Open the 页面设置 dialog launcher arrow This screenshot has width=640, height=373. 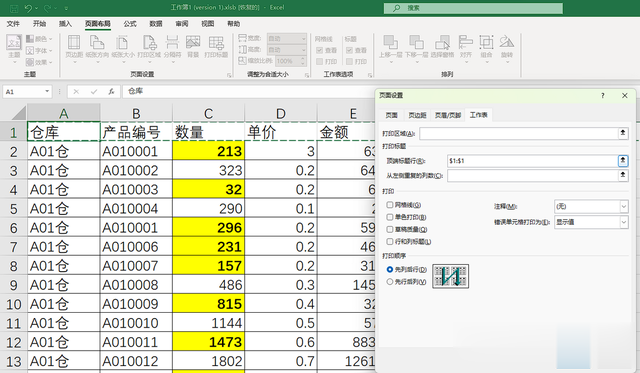click(229, 75)
